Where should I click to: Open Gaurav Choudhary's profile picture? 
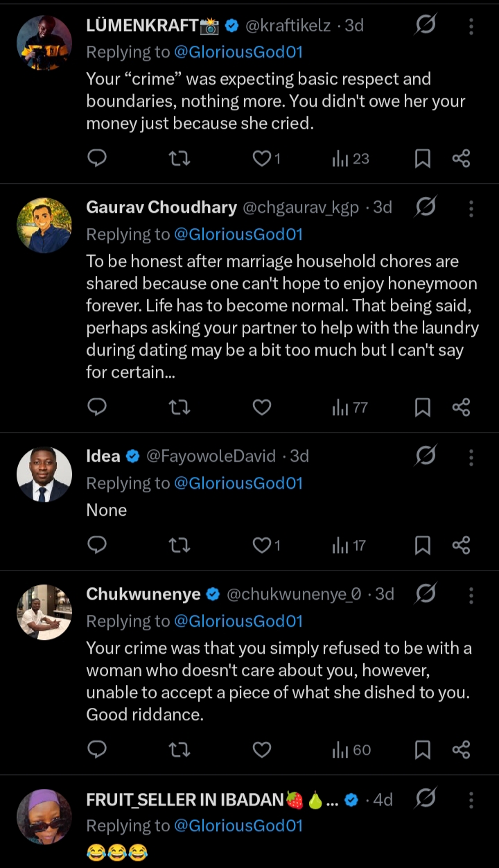pos(44,225)
